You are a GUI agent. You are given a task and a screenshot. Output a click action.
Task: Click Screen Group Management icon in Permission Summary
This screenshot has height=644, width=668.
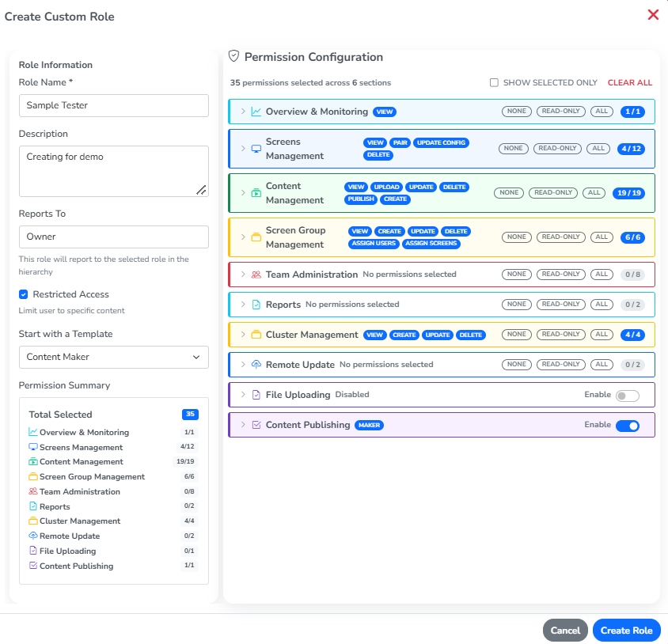[32, 476]
